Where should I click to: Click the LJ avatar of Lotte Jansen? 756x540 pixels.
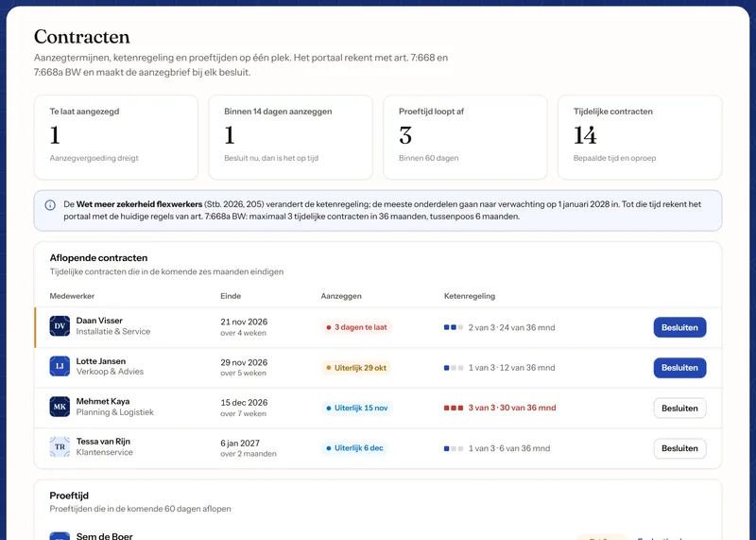click(60, 366)
